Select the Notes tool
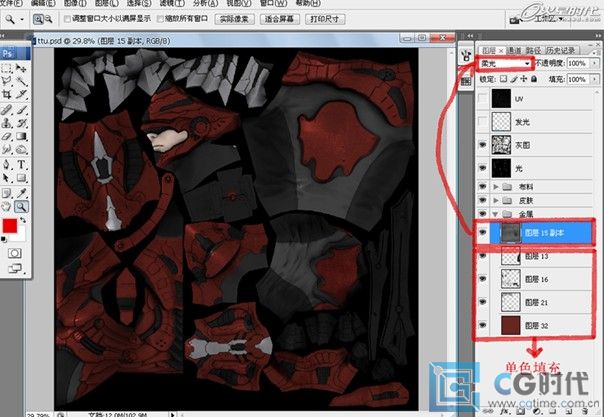Image resolution: width=604 pixels, height=417 pixels. 7,193
